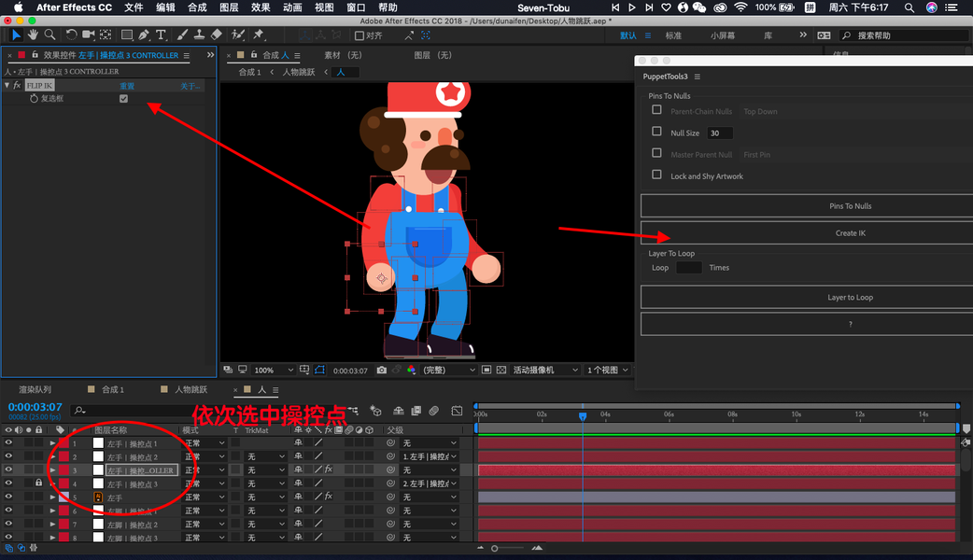Screen dimensions: 973x560
Task: Select the Puppet Pin tool
Action: click(x=259, y=35)
